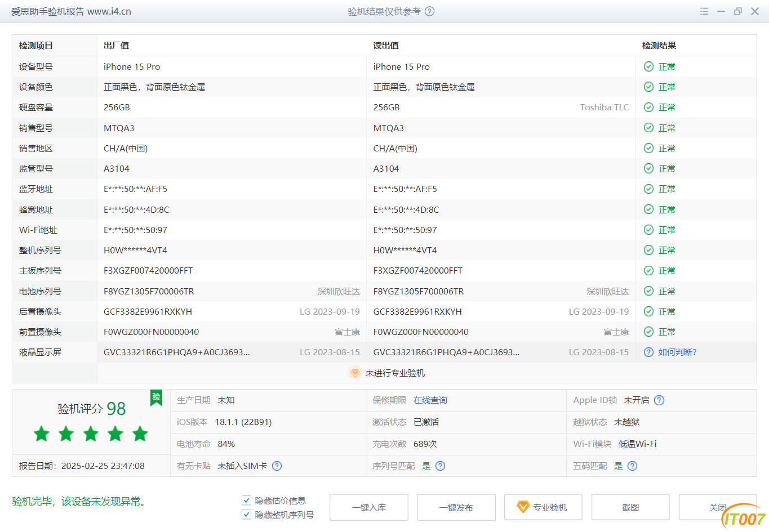Click factory sales region CH/A(中国) value
The width and height of the screenshot is (769, 532).
[126, 148]
